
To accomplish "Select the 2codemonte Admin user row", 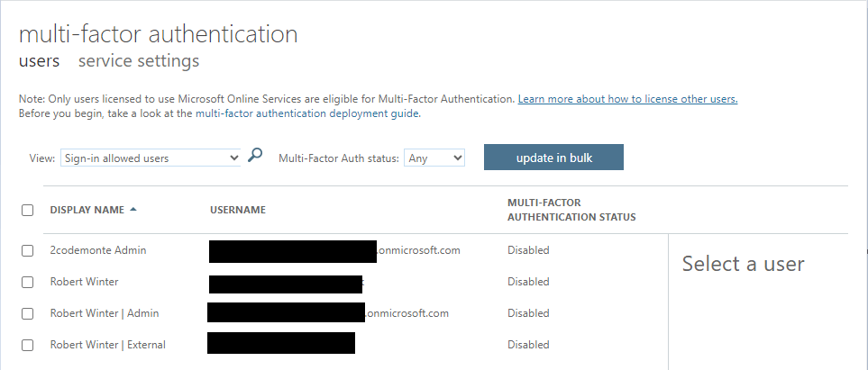I will click(97, 250).
